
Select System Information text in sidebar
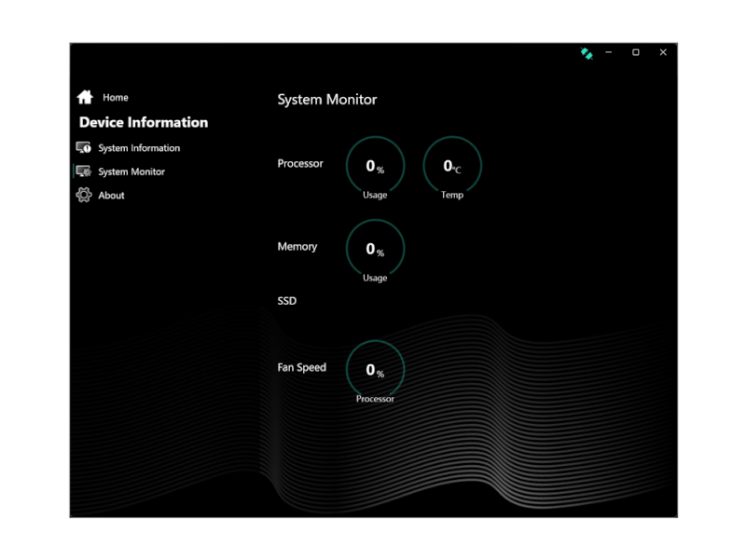tap(139, 148)
